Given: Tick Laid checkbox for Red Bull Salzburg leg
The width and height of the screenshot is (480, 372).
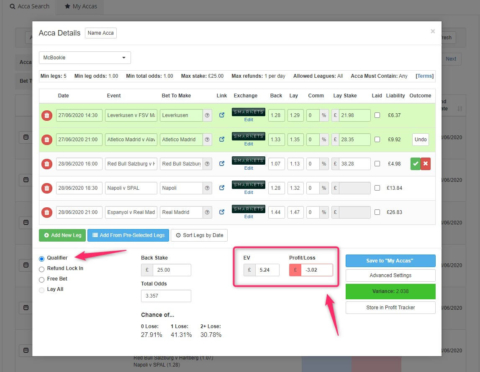Looking at the screenshot, I should tap(377, 164).
